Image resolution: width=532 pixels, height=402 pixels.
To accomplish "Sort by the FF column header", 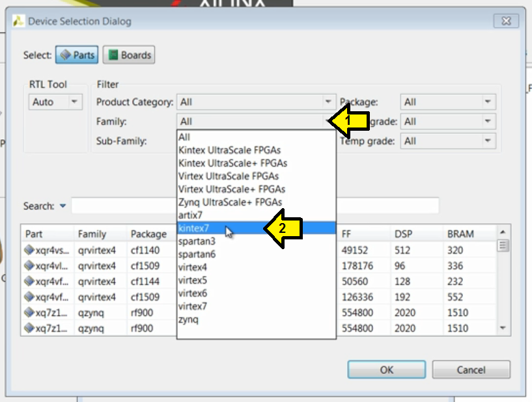I will pyautogui.click(x=364, y=234).
